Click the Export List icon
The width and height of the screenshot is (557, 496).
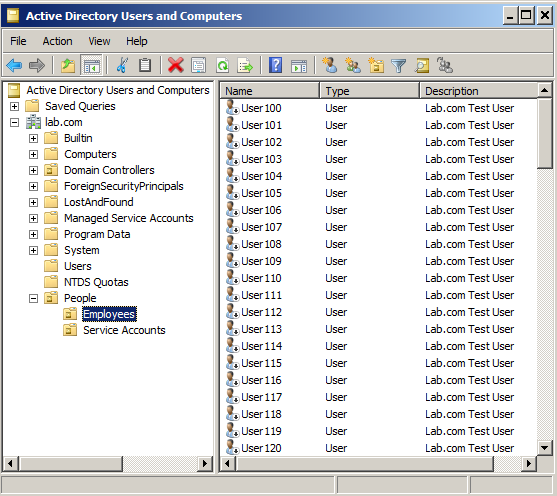coord(245,65)
